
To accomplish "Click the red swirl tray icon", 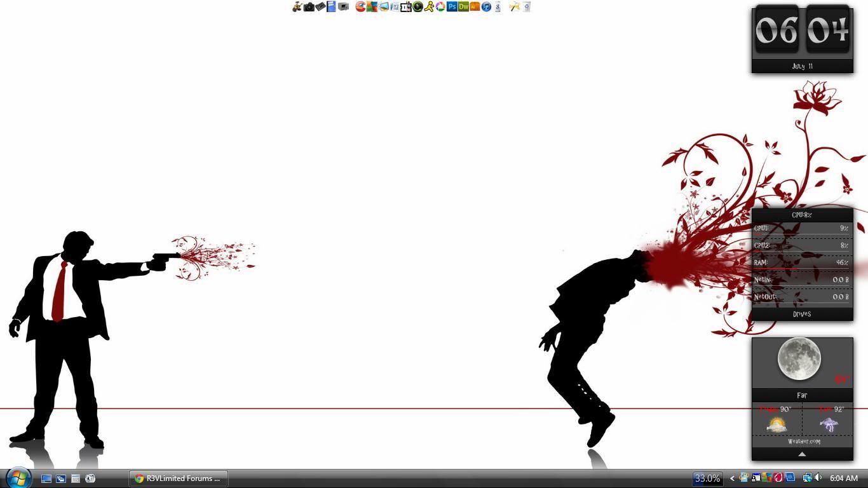I will click(778, 478).
